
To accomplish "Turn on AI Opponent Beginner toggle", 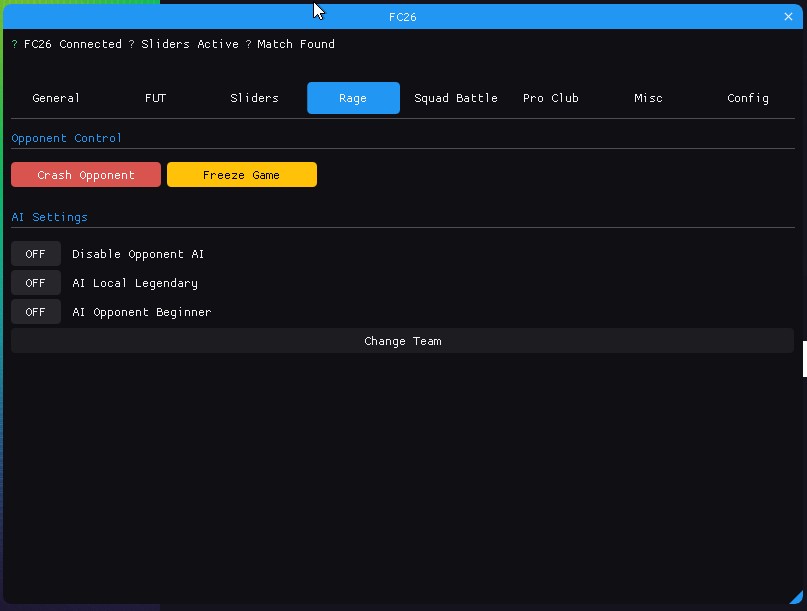I will [36, 312].
